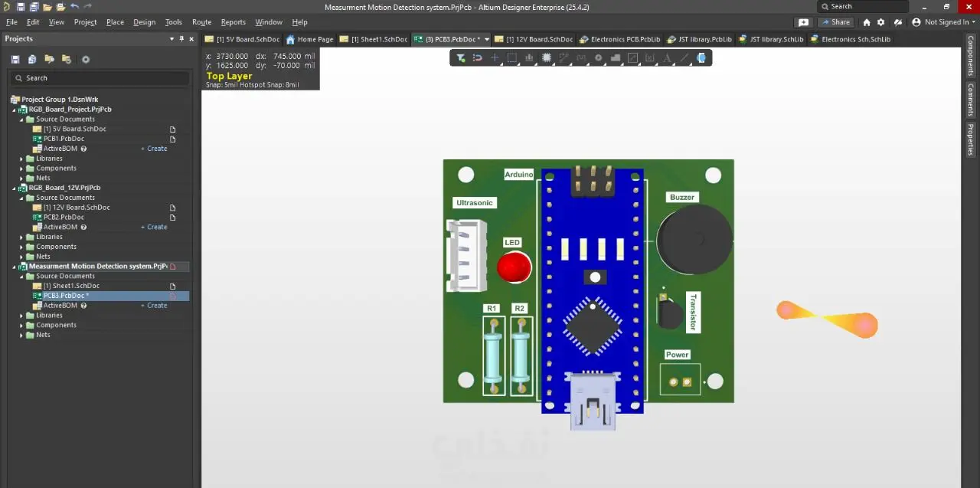This screenshot has height=488, width=980.
Task: Click the move objects plus icon
Action: point(495,57)
